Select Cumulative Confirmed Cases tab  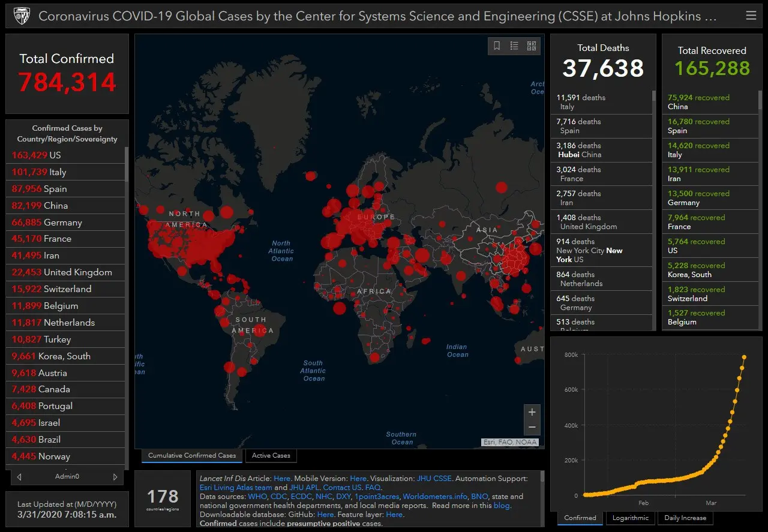[x=192, y=456]
